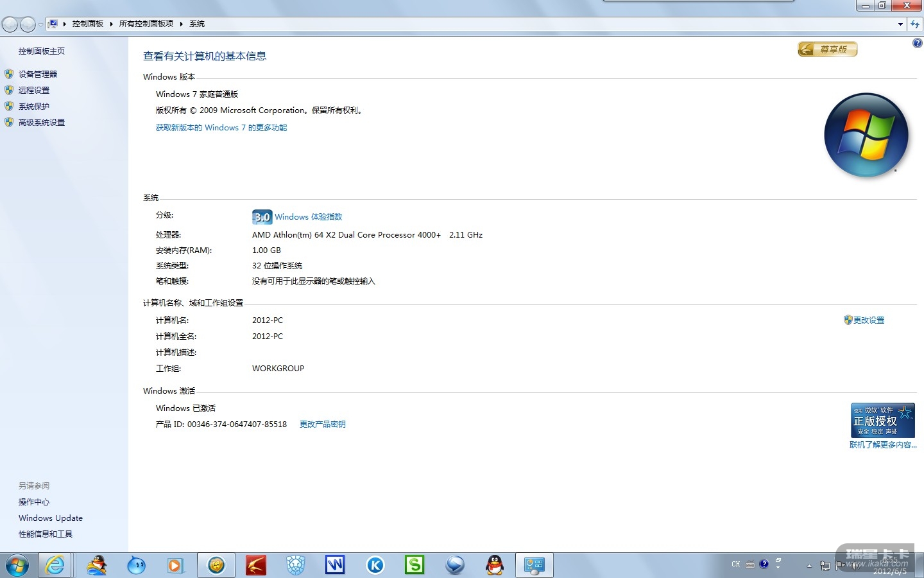Click the WORKGROUP workgroup value
Image resolution: width=924 pixels, height=578 pixels.
278,369
